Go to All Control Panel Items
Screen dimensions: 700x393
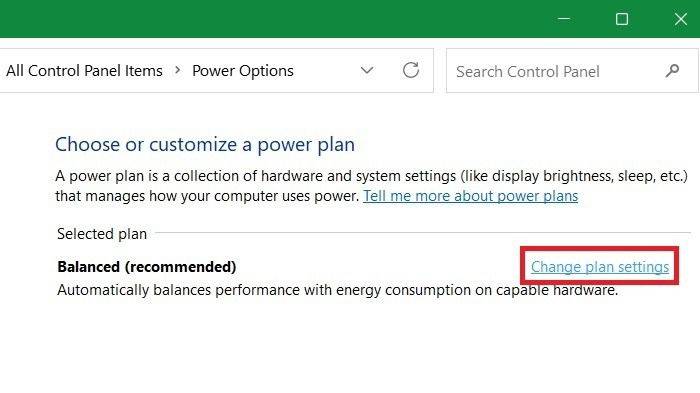point(84,71)
